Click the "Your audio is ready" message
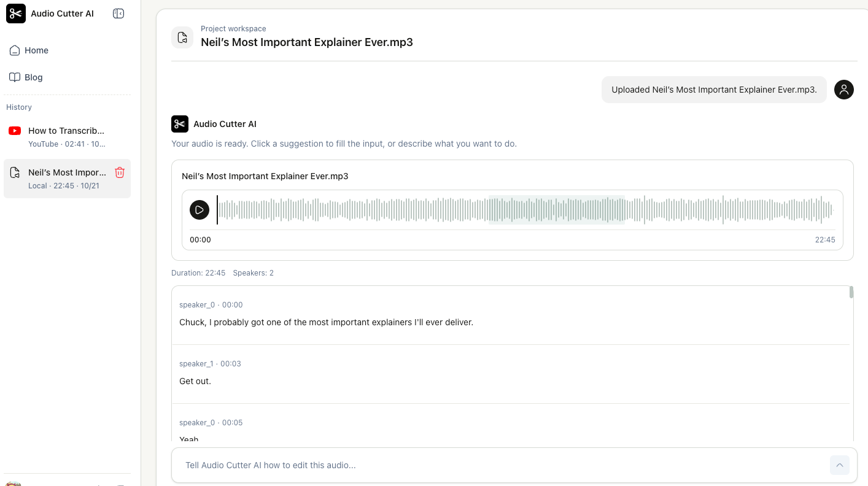The width and height of the screenshot is (868, 486). 344,144
